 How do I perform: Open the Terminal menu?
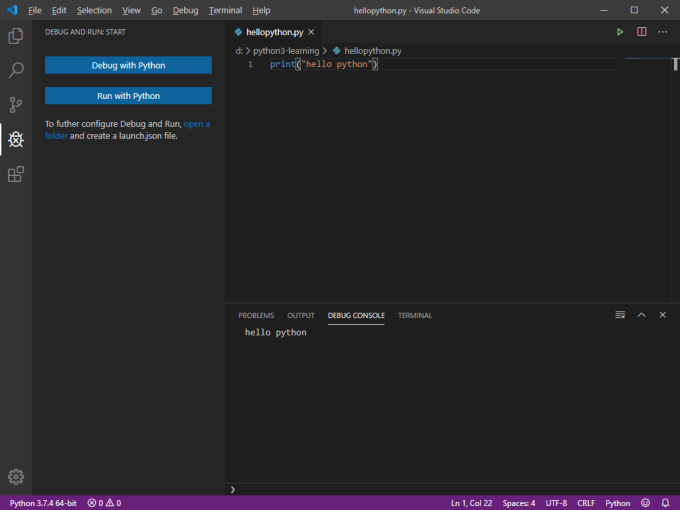[x=225, y=10]
